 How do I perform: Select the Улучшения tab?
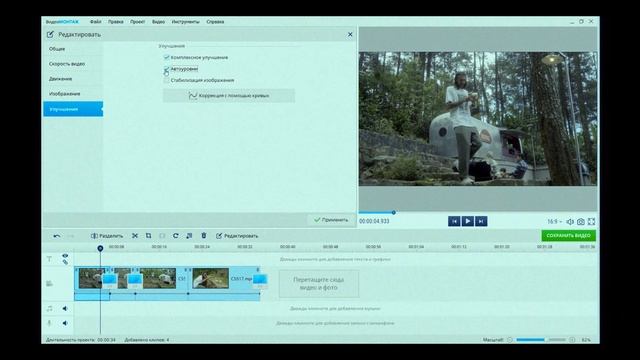pyautogui.click(x=73, y=109)
